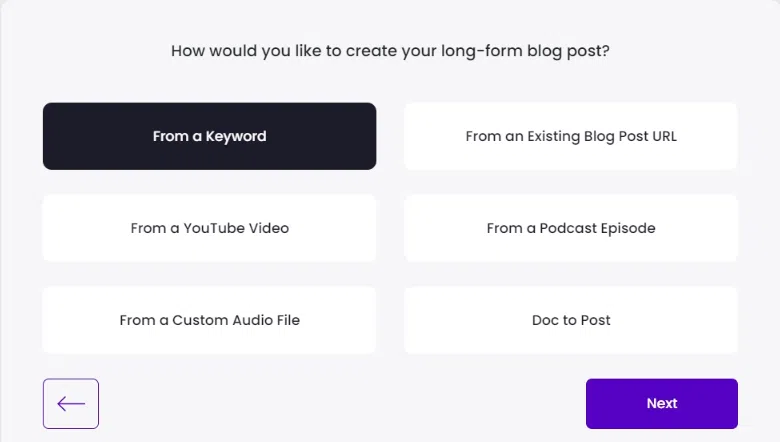The height and width of the screenshot is (442, 780).
Task: Pick the From a YouTube Video option
Action: tap(209, 228)
